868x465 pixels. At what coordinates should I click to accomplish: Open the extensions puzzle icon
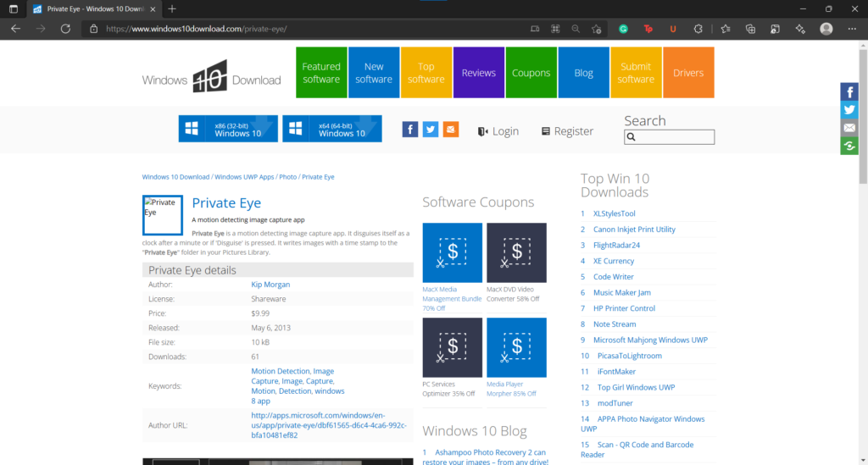coord(698,29)
